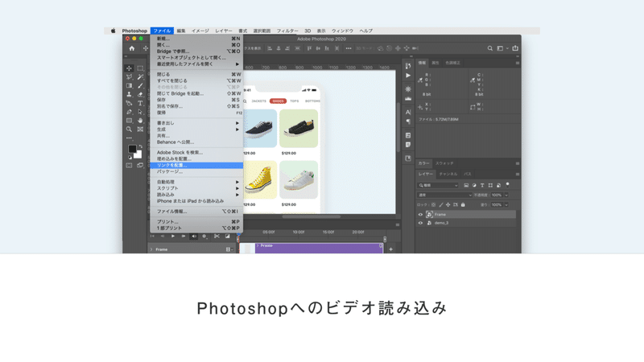The width and height of the screenshot is (644, 362).
Task: Open the Character panel icon
Action: (408, 112)
